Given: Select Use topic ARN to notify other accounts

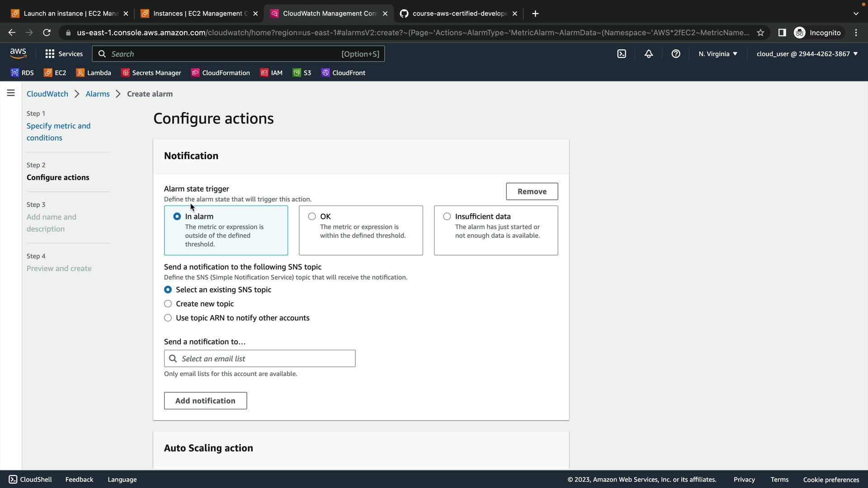Looking at the screenshot, I should [x=168, y=318].
